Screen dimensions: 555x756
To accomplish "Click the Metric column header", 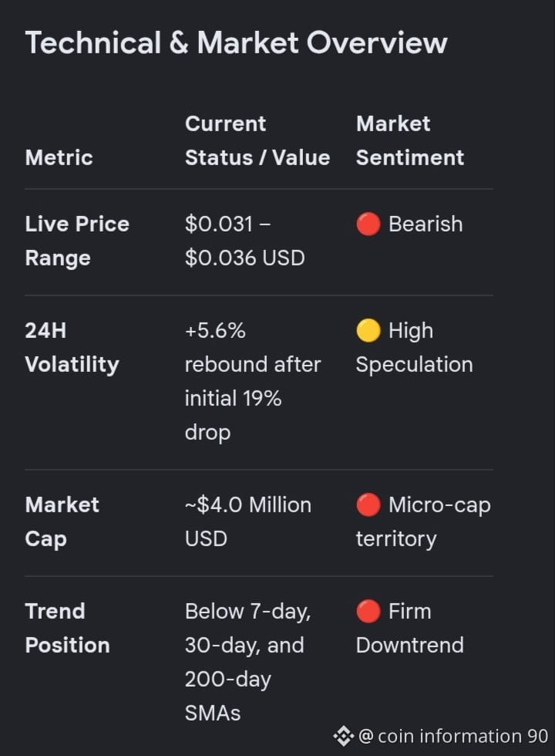I will tap(59, 157).
